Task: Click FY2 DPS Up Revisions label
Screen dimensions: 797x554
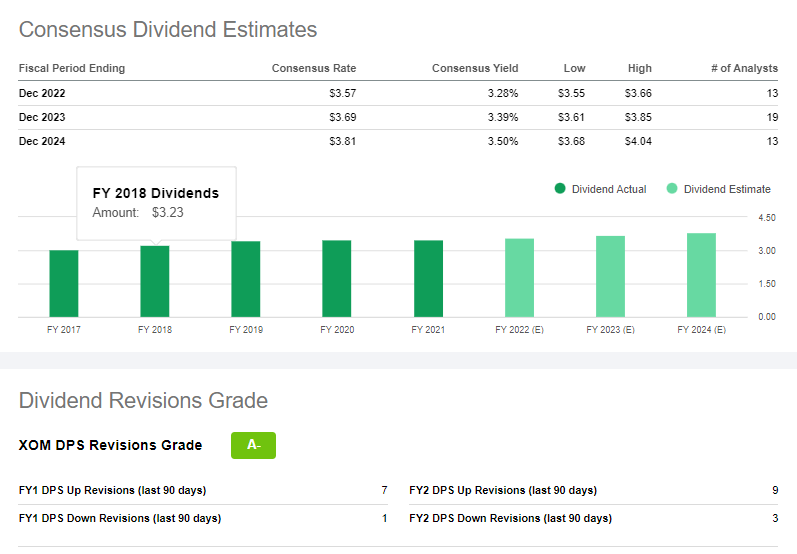Action: 503,490
